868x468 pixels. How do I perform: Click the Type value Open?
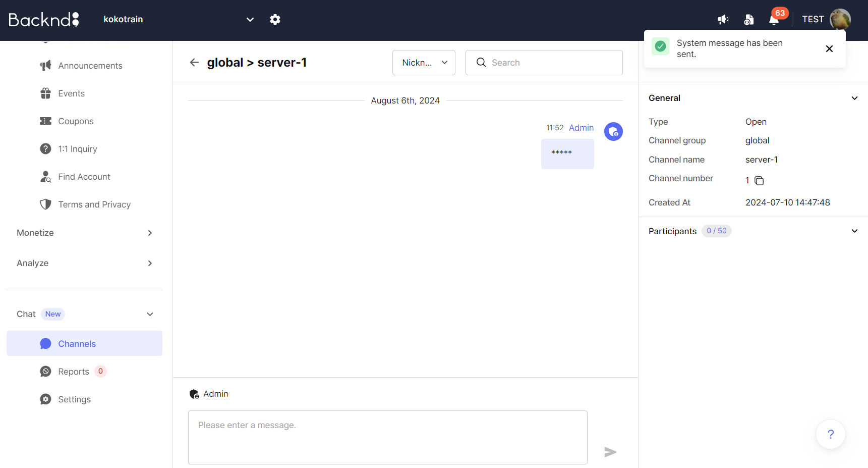click(756, 122)
